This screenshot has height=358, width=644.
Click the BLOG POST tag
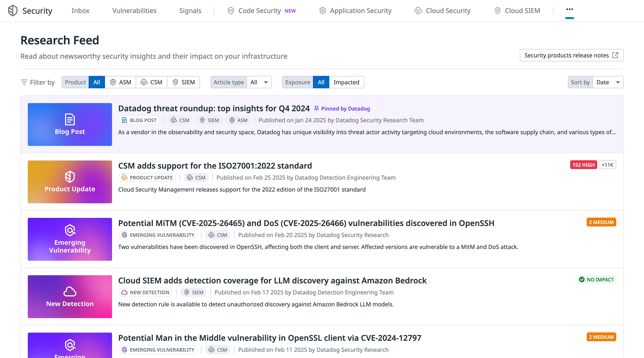139,120
